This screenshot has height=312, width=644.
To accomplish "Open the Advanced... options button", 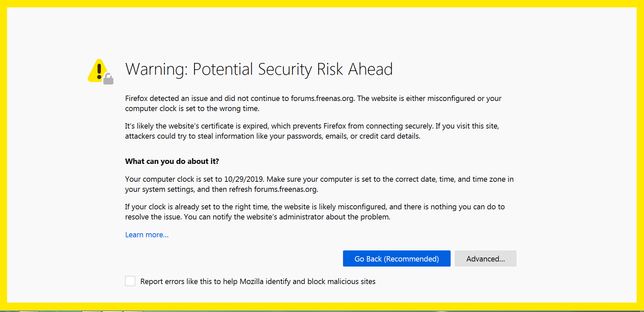I will pos(485,258).
